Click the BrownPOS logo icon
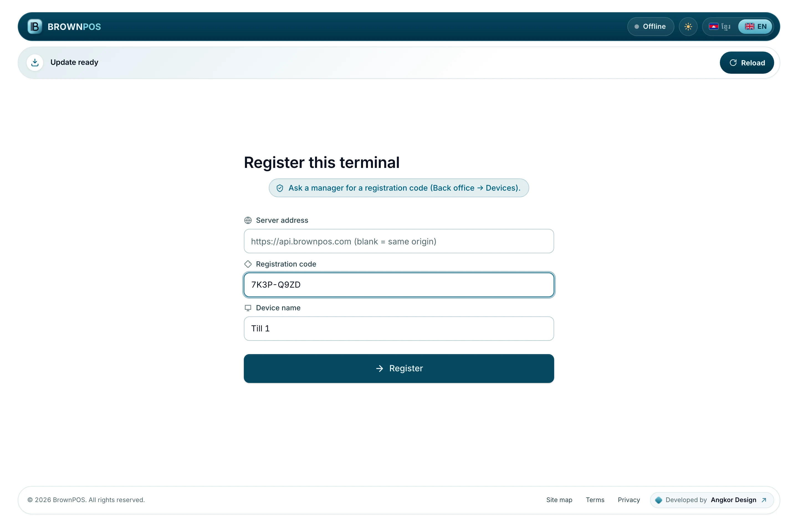The image size is (798, 532). 35,27
